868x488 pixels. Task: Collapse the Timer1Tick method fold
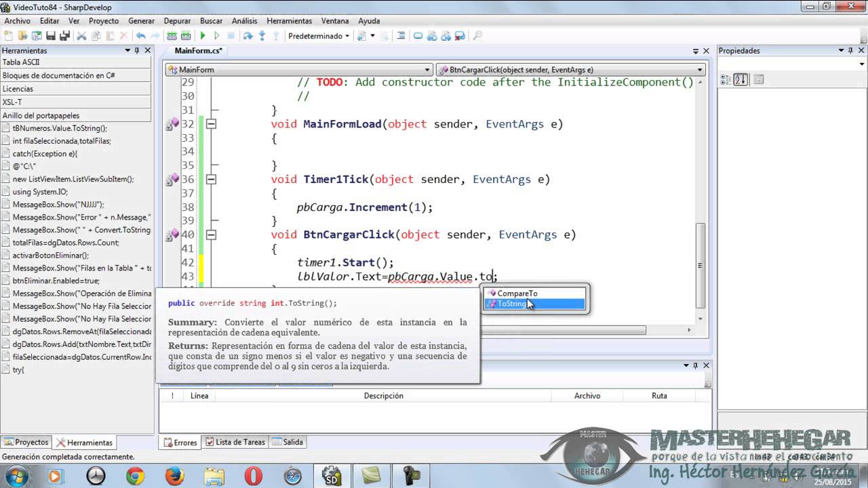point(211,180)
